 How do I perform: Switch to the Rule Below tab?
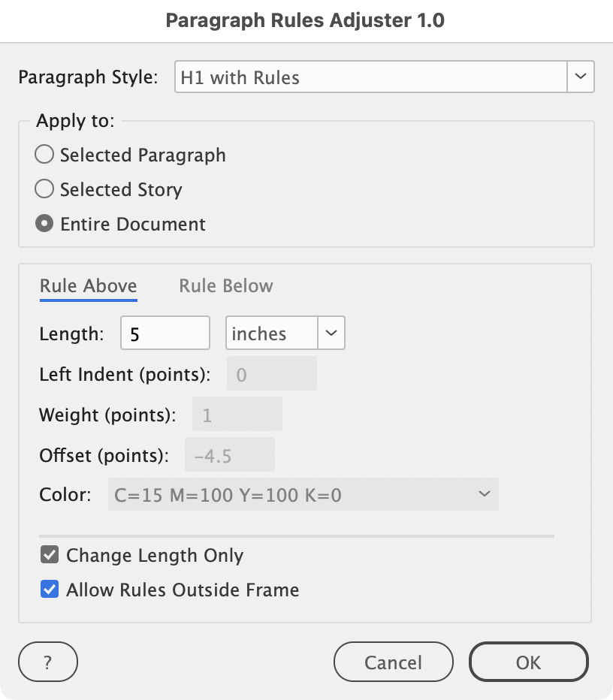(225, 286)
